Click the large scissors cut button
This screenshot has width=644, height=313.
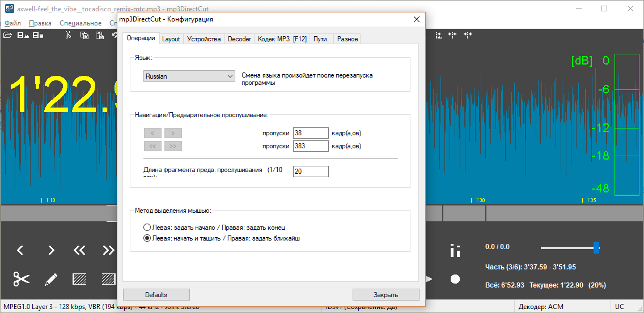pyautogui.click(x=22, y=279)
